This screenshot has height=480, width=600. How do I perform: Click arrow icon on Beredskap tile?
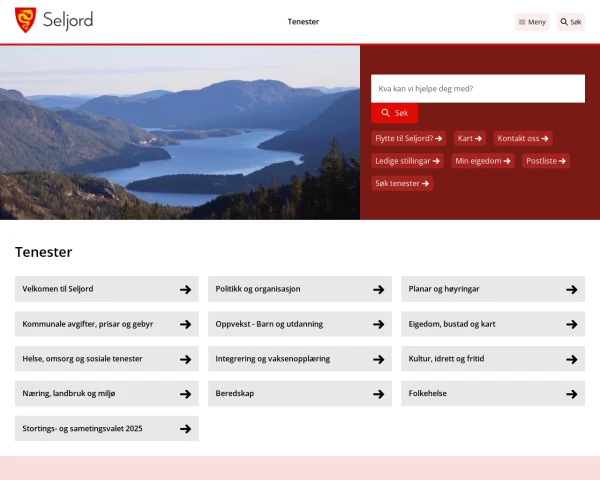(378, 394)
